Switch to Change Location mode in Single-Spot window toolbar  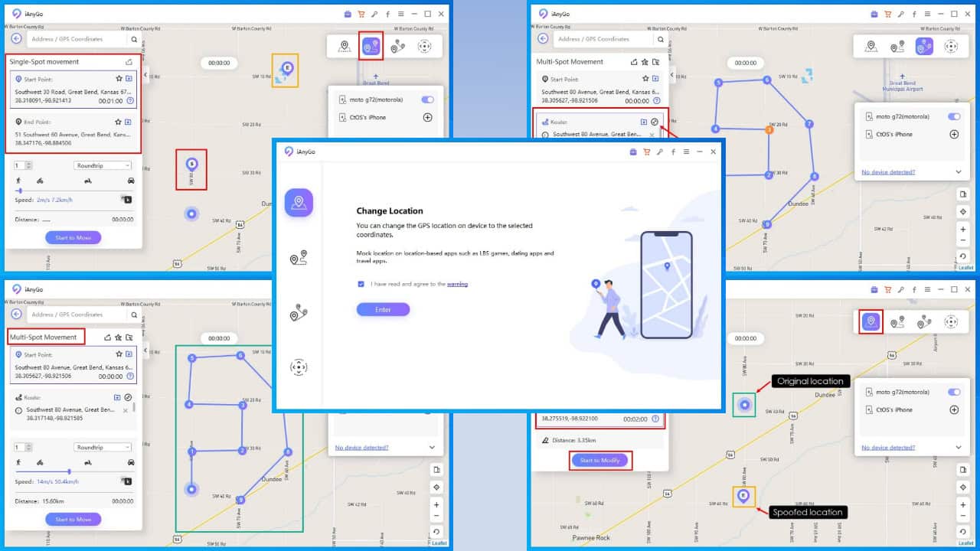tap(345, 47)
